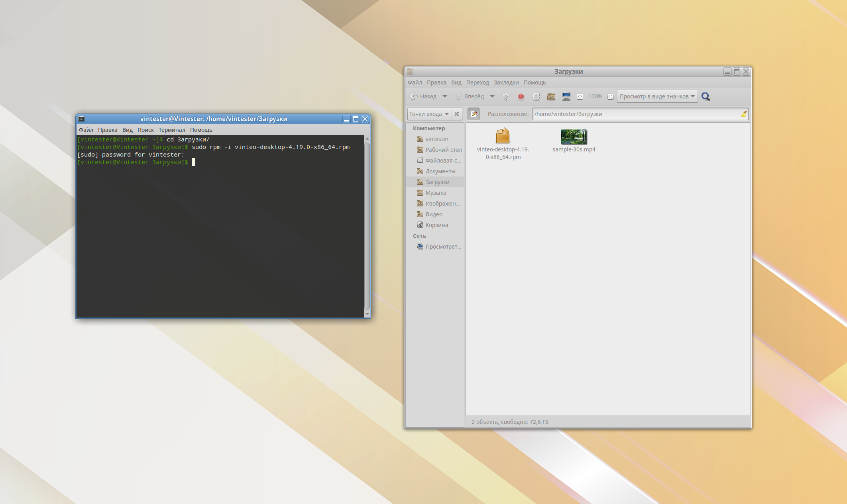Click the red stop loading icon
Image resolution: width=847 pixels, height=504 pixels.
[521, 96]
